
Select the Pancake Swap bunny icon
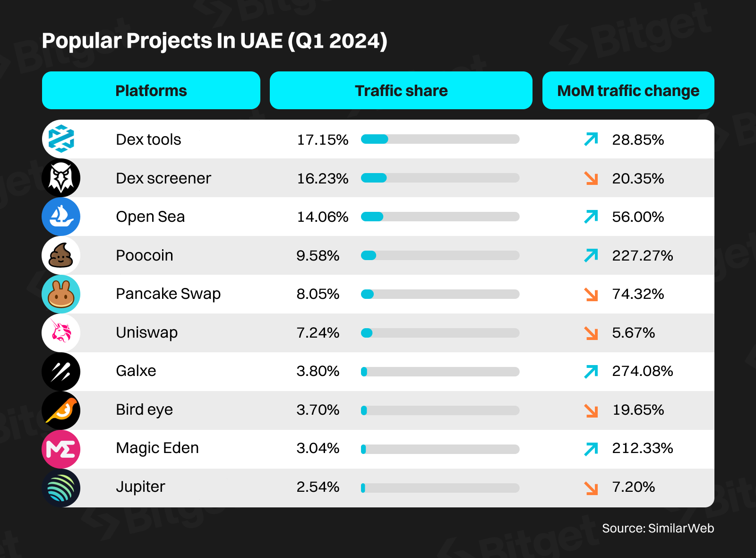(x=61, y=294)
